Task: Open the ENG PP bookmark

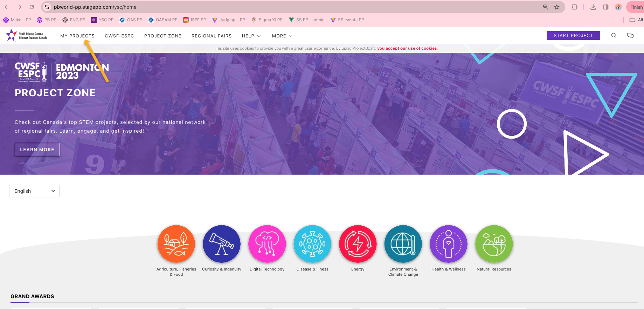Action: (x=74, y=20)
